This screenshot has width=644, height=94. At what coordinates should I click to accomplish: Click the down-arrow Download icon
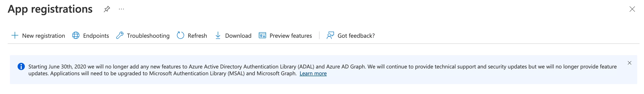218,35
